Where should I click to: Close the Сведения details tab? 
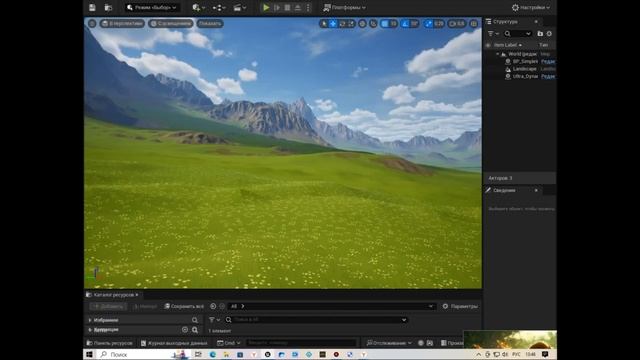(536, 190)
